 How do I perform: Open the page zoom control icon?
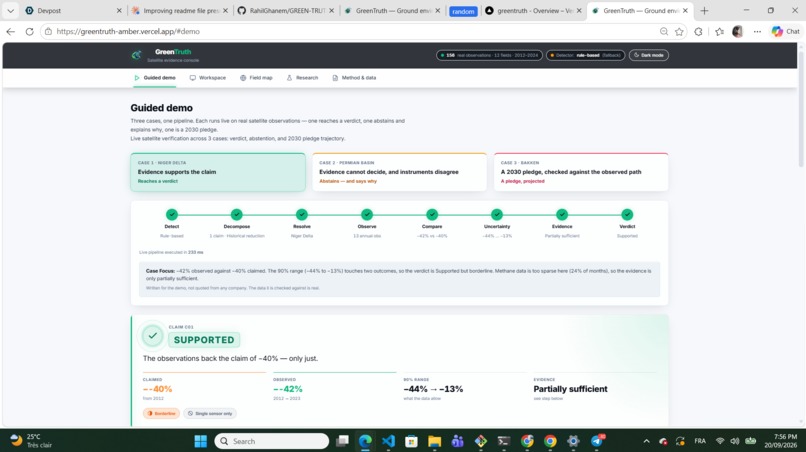click(x=664, y=31)
